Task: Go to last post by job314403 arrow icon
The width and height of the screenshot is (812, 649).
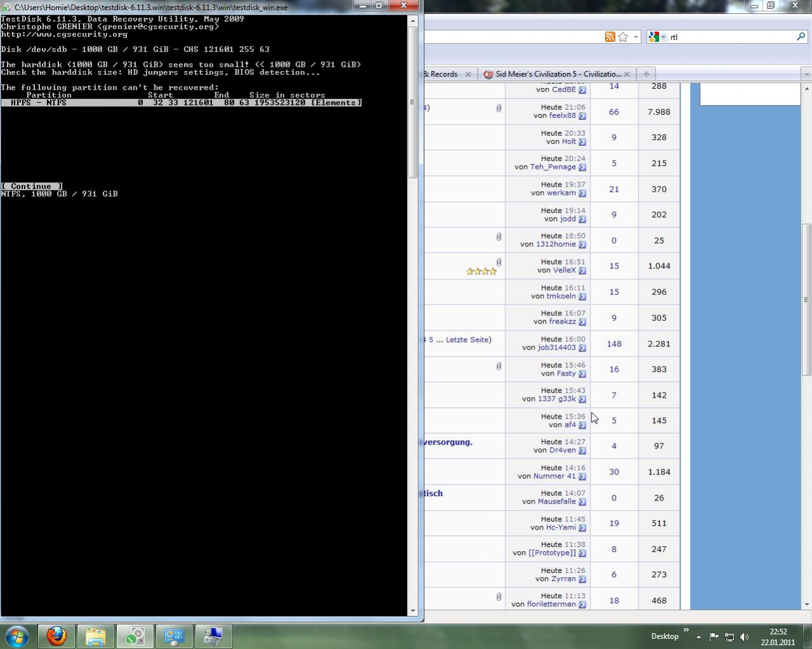Action: pos(582,348)
